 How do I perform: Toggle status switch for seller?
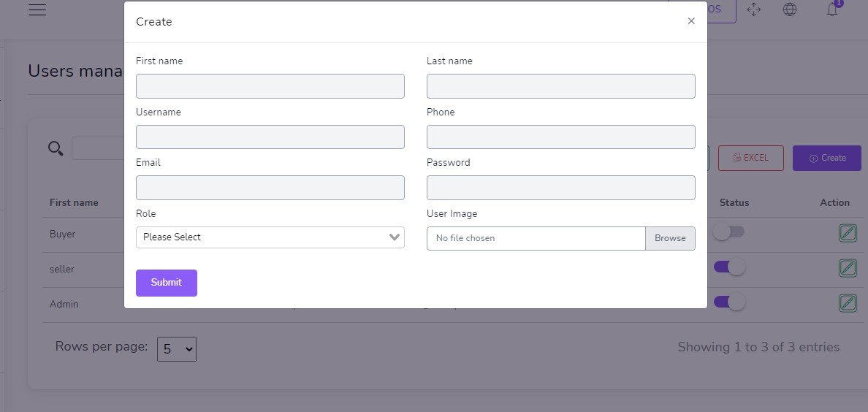click(x=728, y=267)
